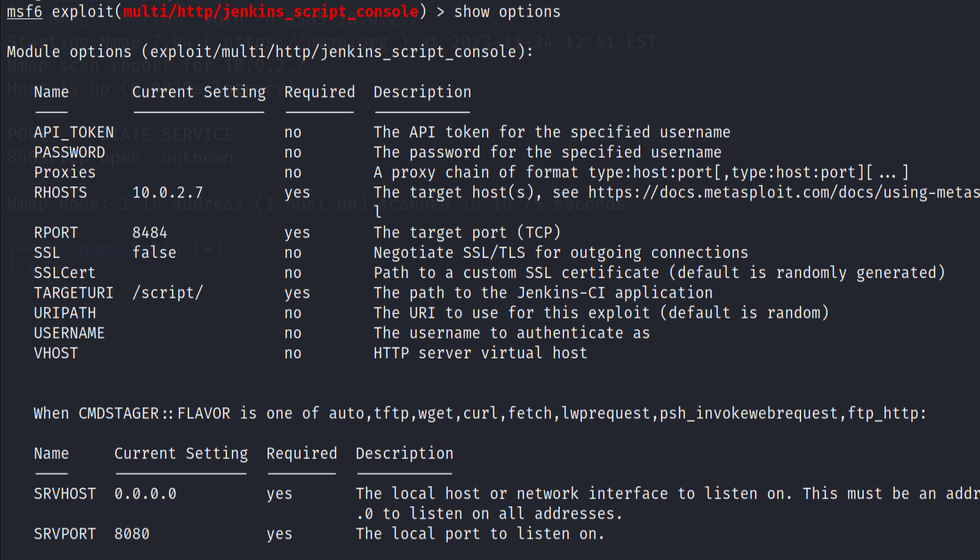Click the 'no' required value for API_TOKEN
The image size is (980, 560).
tap(293, 132)
